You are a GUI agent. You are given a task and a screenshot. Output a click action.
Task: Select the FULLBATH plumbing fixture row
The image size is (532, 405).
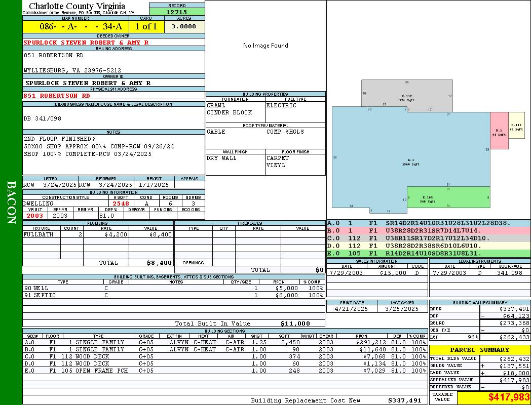(98, 234)
